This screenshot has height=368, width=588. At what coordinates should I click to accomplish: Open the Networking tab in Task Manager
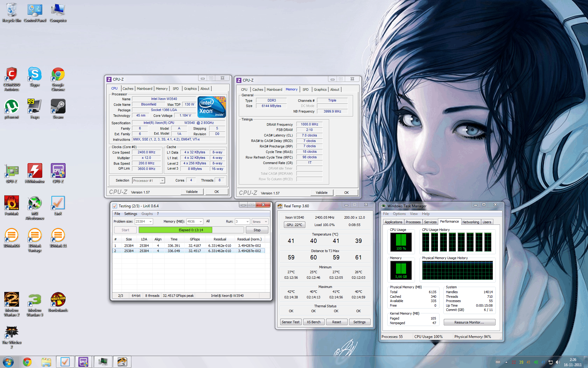click(470, 222)
